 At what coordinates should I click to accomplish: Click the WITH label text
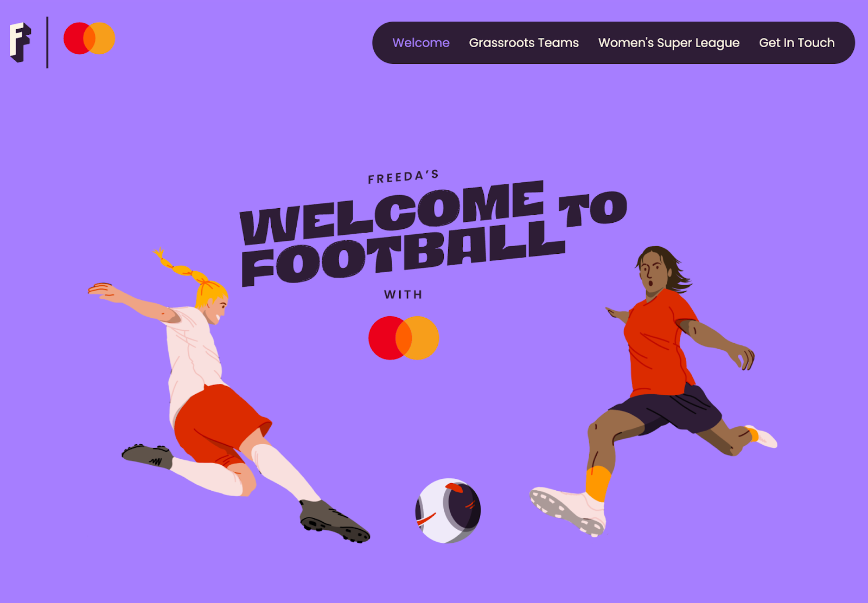[403, 294]
